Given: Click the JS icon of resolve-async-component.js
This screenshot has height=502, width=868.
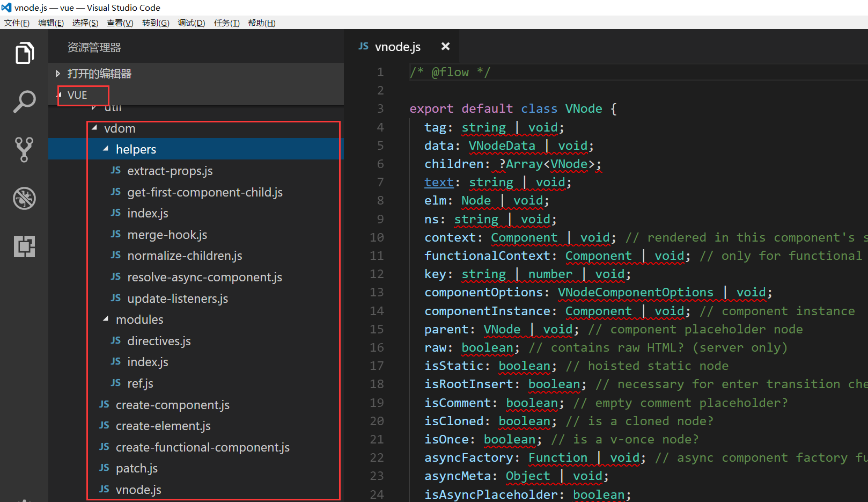Looking at the screenshot, I should coord(116,277).
